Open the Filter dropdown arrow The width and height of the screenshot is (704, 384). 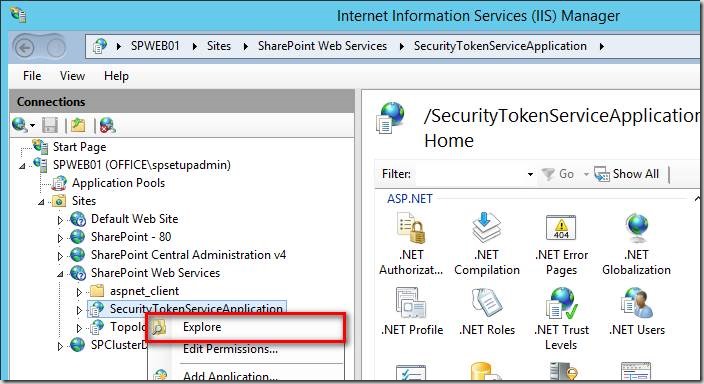click(x=530, y=174)
